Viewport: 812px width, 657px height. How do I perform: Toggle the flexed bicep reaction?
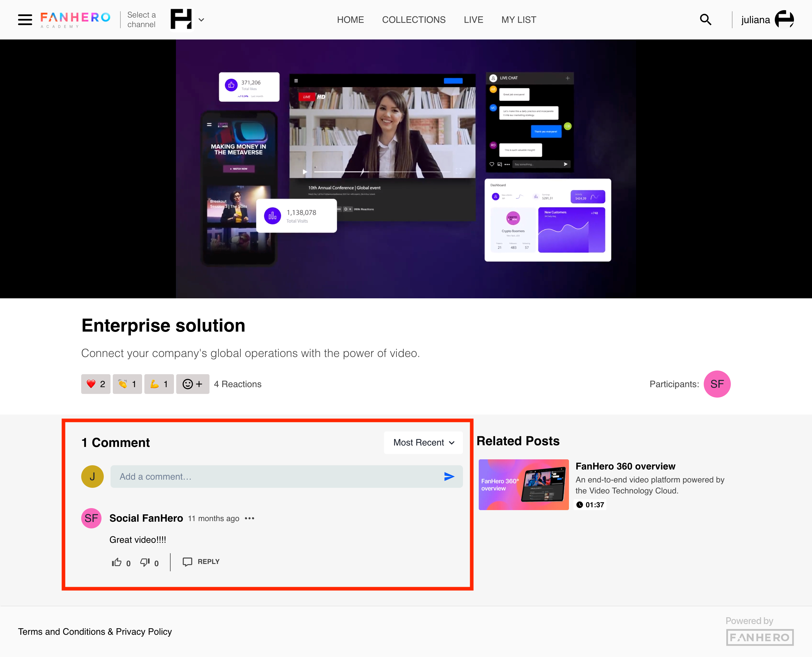(x=159, y=384)
